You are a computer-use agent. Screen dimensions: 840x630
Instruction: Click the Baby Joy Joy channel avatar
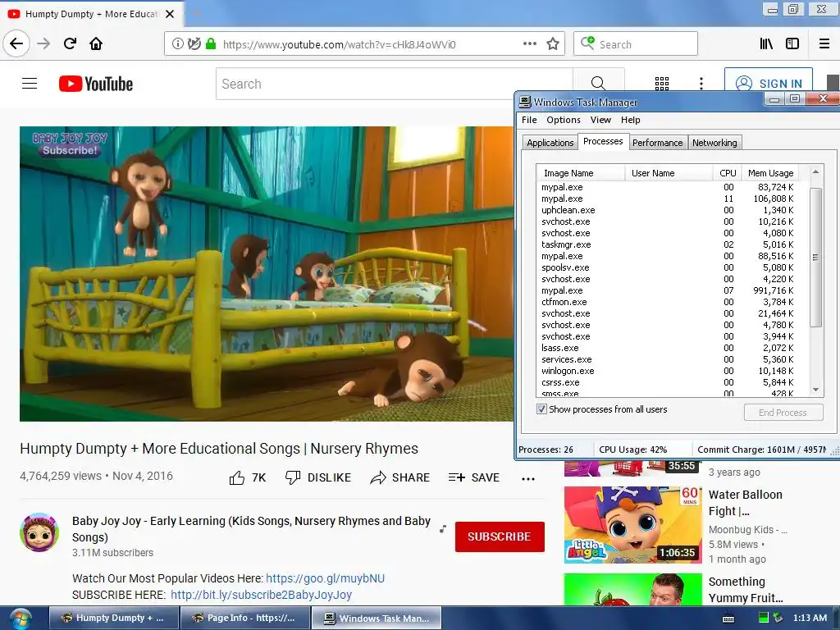click(x=39, y=532)
